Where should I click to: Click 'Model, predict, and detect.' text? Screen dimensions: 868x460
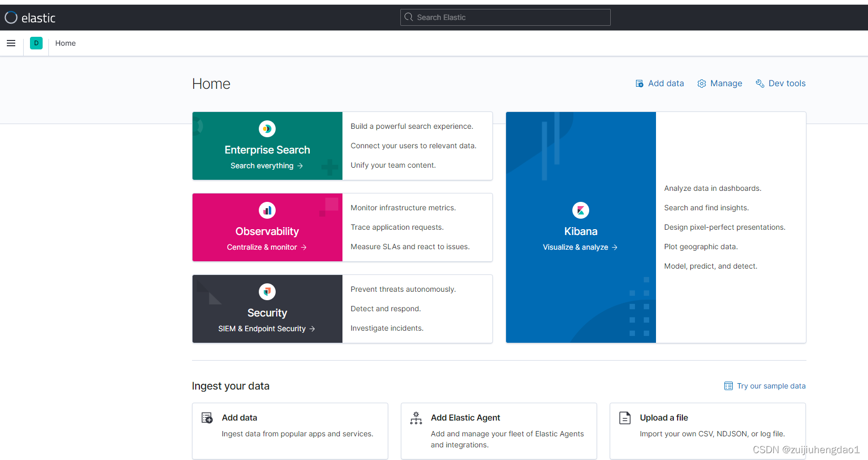pos(711,266)
